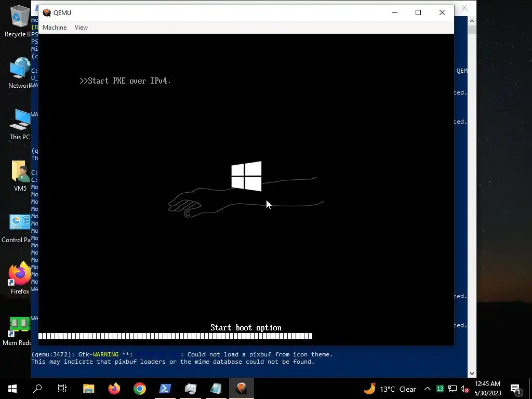Select the VM5 folder on the desktop
Image resolution: width=532 pixels, height=399 pixels.
pos(20,176)
